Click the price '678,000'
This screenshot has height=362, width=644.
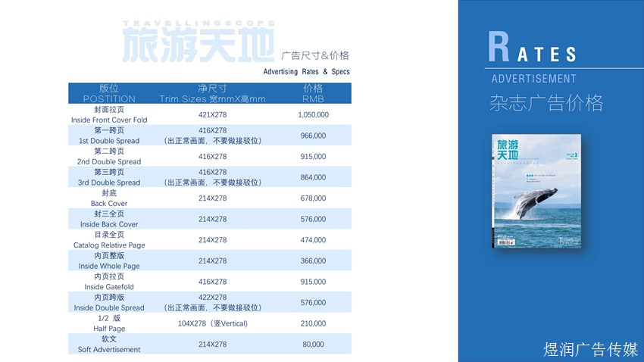pyautogui.click(x=313, y=198)
